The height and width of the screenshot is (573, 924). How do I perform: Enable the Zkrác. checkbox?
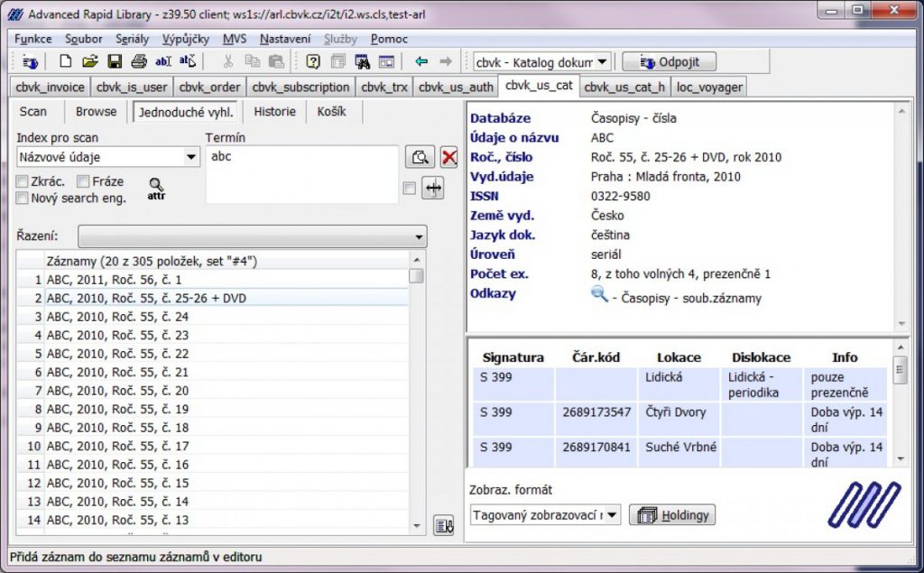click(23, 182)
